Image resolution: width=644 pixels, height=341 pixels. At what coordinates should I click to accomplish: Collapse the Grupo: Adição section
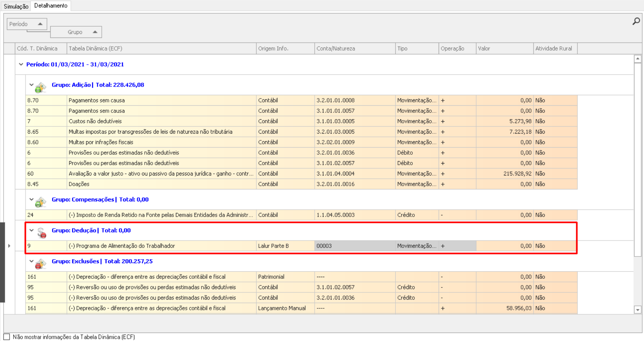(32, 85)
